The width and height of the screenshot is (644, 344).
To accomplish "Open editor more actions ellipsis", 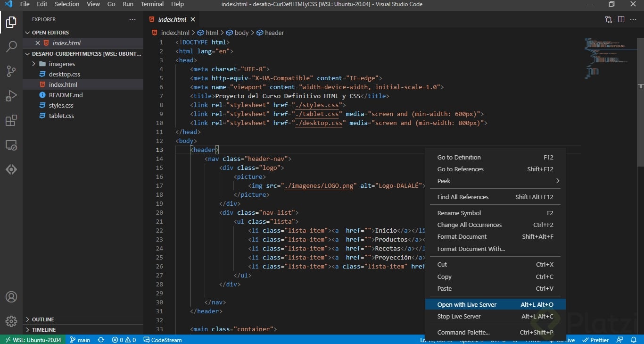I will coord(634,19).
